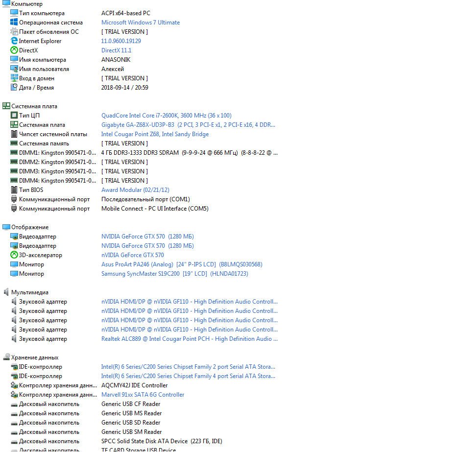Click the Дата / Время clock icon
This screenshot has width=476, height=452.
click(x=14, y=88)
